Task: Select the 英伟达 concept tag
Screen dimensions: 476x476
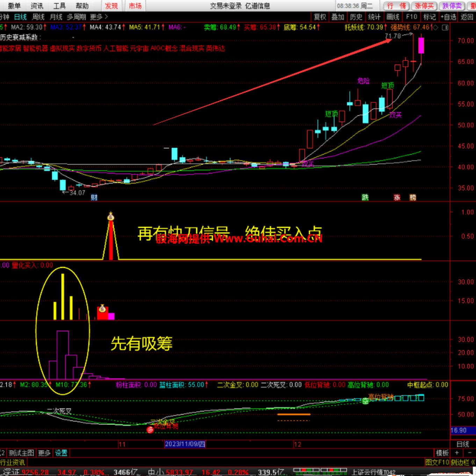Action: [x=215, y=48]
